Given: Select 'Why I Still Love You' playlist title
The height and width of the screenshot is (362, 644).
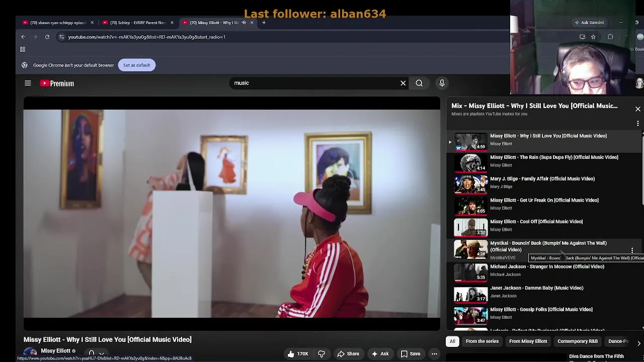Looking at the screenshot, I should tap(548, 136).
